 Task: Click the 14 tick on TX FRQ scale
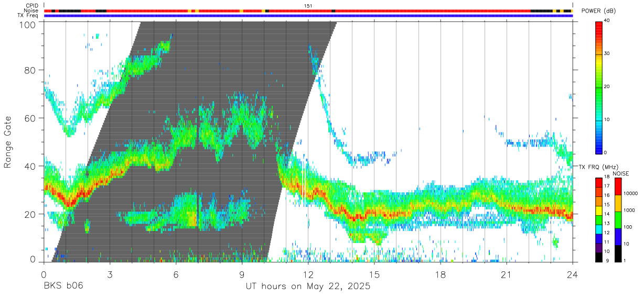[606, 214]
